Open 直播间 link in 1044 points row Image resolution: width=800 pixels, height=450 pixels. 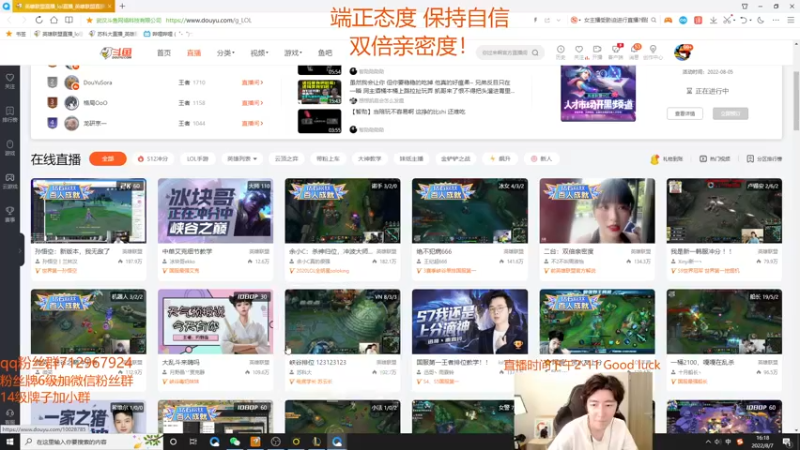tap(252, 123)
